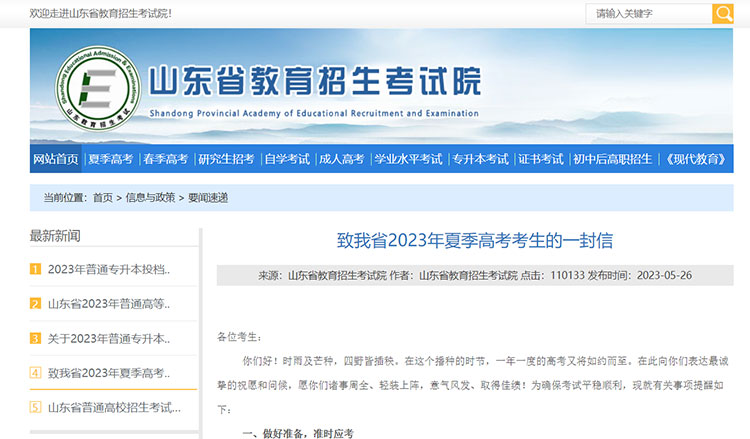750x439 pixels.
Task: Open the 研究生招考 section
Action: coord(226,159)
